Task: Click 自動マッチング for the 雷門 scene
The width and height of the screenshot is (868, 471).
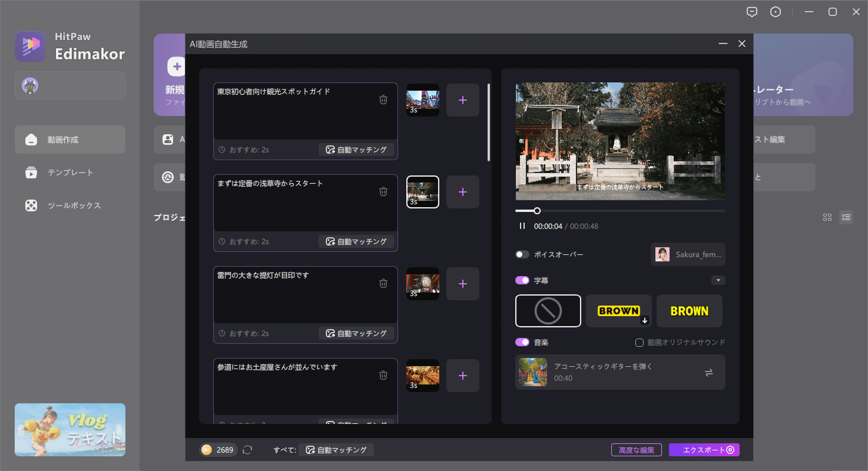Action: point(356,333)
